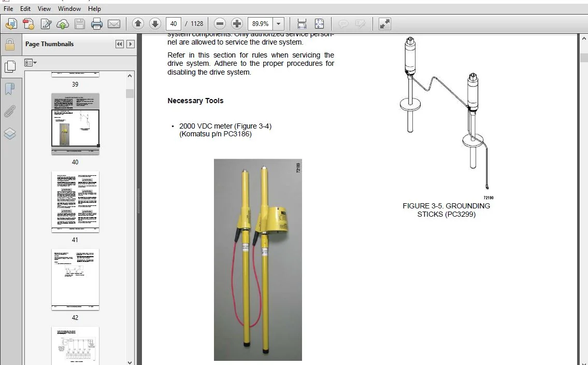Click document scrollbar up arrow
Image resolution: width=588 pixels, height=365 pixels.
click(x=584, y=38)
